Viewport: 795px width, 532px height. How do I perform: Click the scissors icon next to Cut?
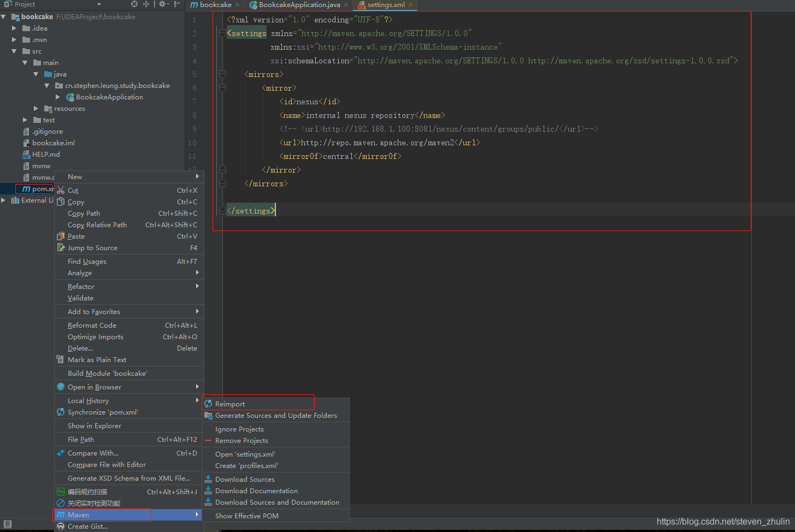coord(61,191)
